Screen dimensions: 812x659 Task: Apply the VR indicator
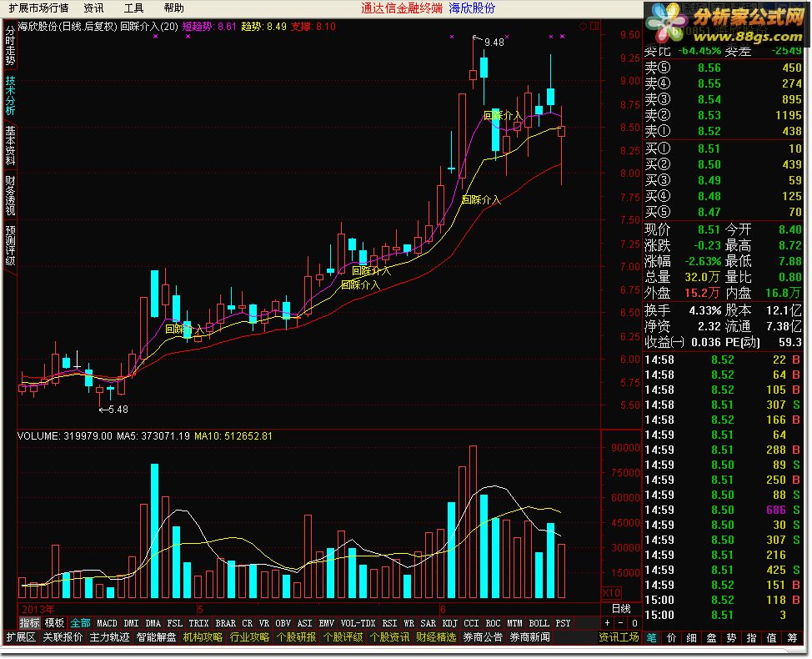(264, 623)
